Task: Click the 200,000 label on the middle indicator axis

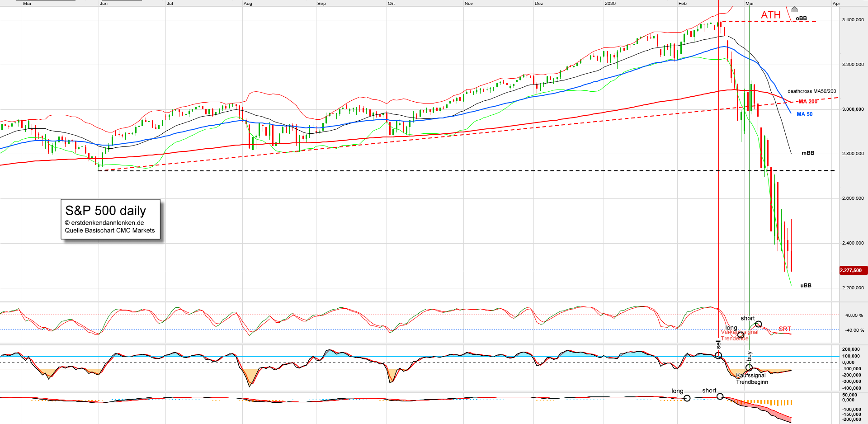Action: point(851,349)
